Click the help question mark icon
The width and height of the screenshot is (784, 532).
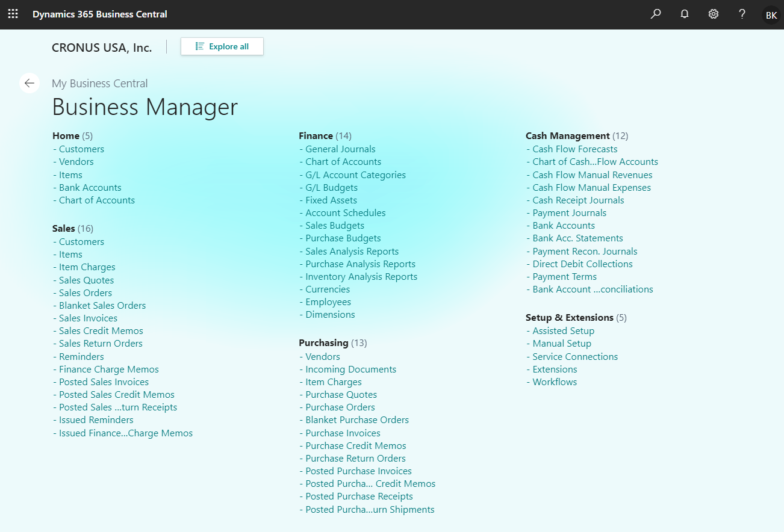click(742, 14)
